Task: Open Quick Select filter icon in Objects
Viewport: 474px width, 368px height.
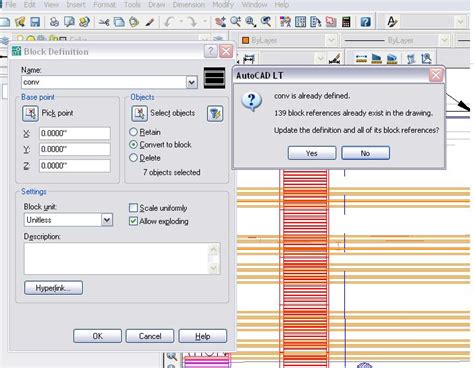Action: point(215,114)
